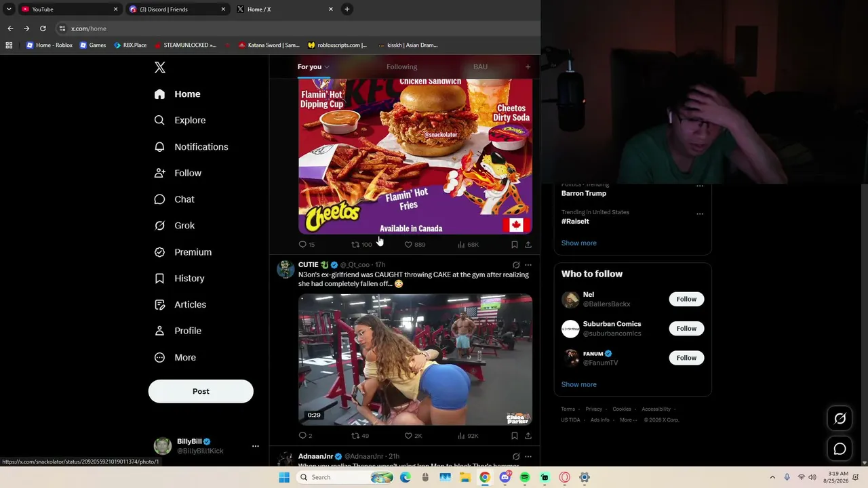Open more options on AdnaanJnr's post
The image size is (868, 488).
[528, 457]
